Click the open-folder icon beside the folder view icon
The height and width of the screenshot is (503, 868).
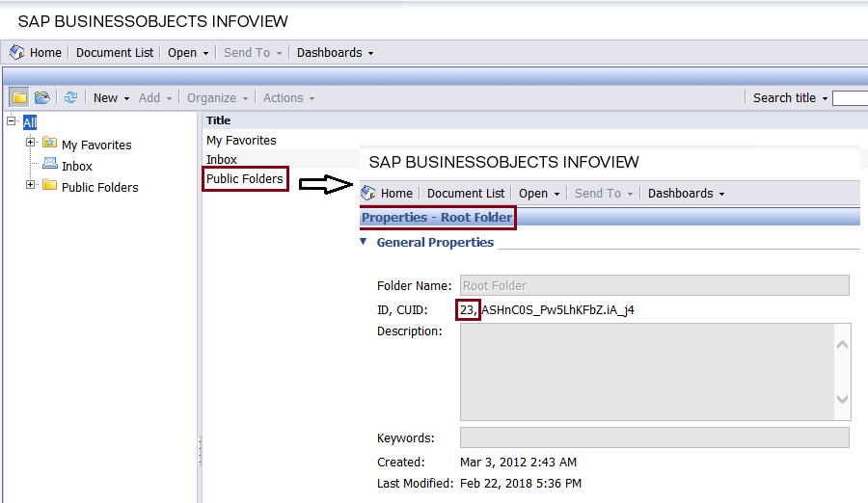42,98
